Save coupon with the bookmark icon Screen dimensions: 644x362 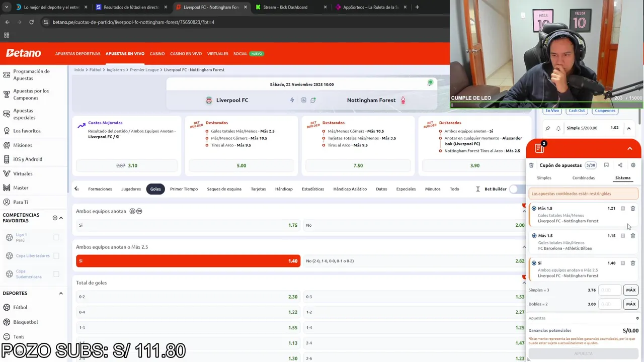tap(606, 165)
